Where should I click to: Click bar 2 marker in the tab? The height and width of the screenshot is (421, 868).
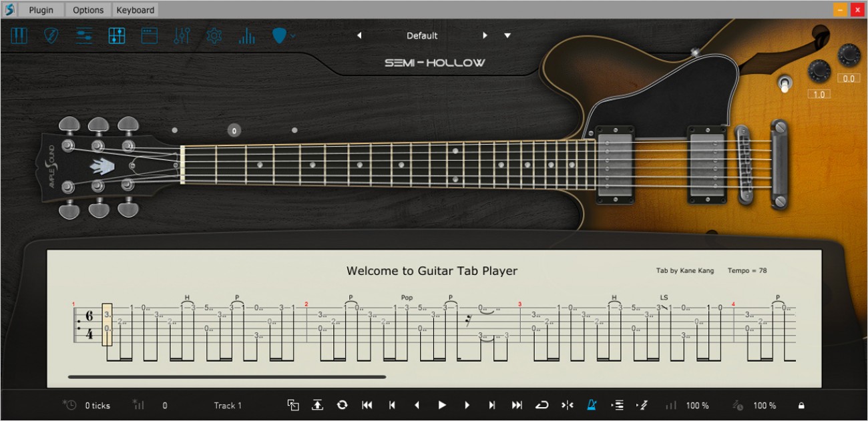coord(306,304)
